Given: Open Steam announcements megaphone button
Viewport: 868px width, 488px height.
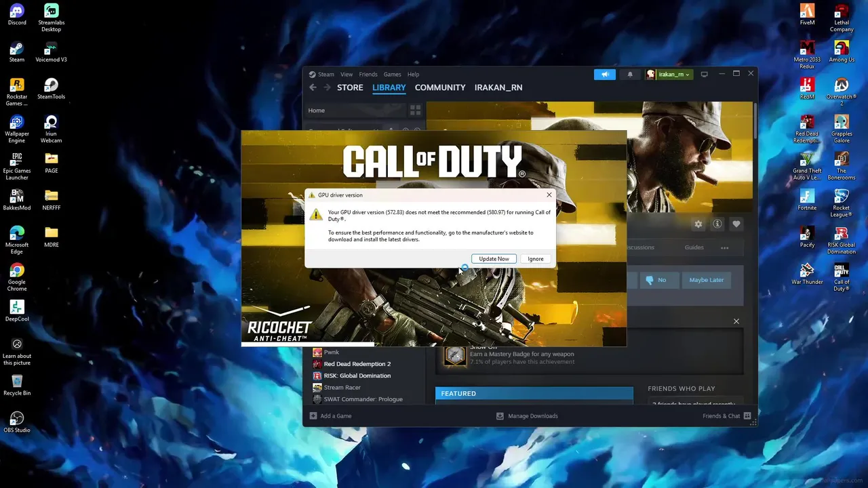Looking at the screenshot, I should pos(605,75).
